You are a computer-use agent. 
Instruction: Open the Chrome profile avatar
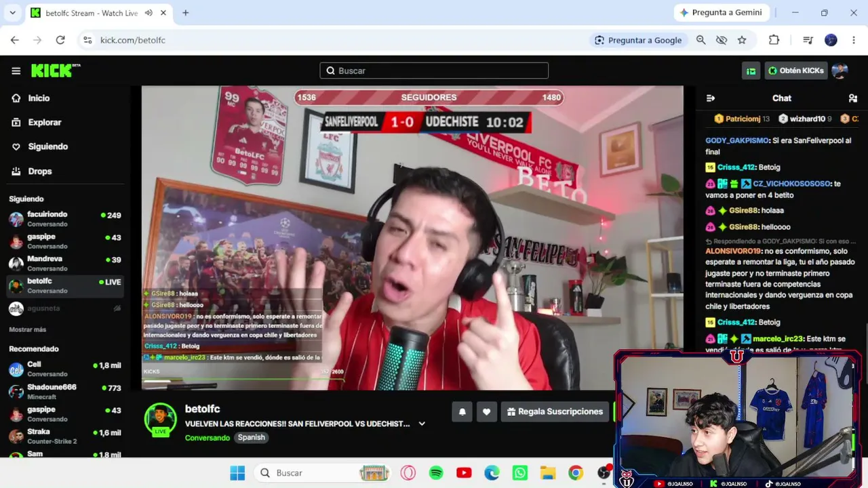[831, 40]
